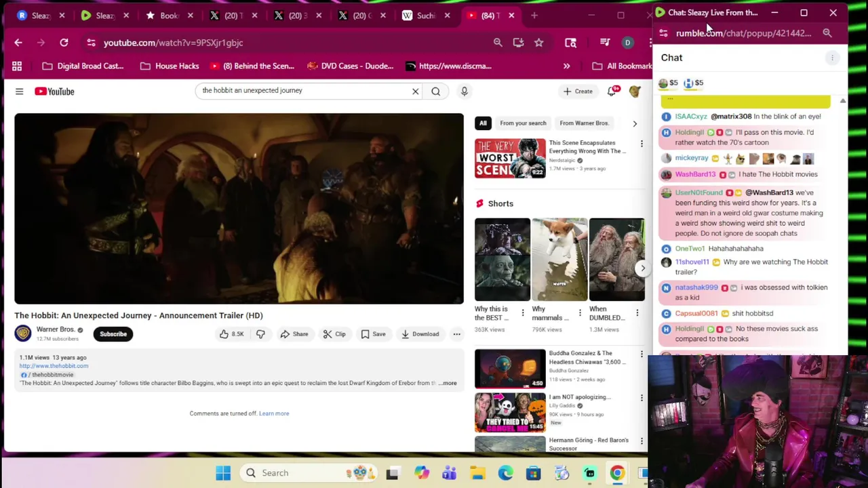The image size is (868, 488).
Task: Click the Hobbit trailer video player
Action: coord(239,209)
